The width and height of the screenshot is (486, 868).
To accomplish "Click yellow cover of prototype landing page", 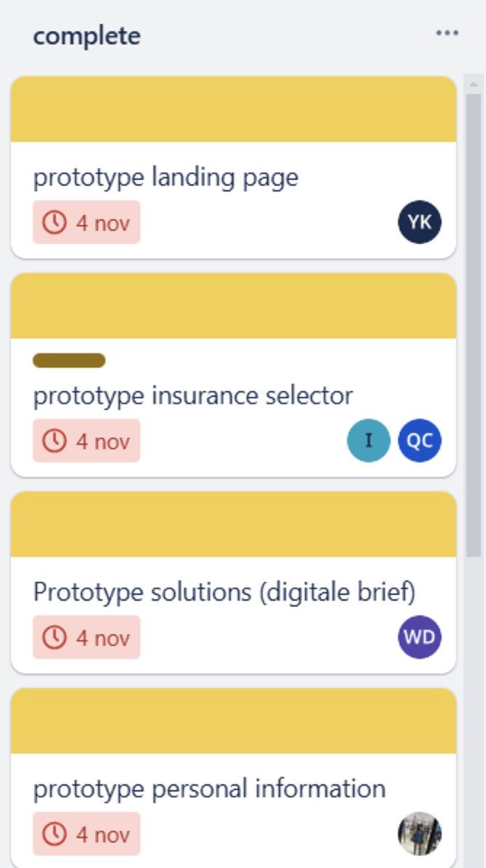I will click(234, 109).
